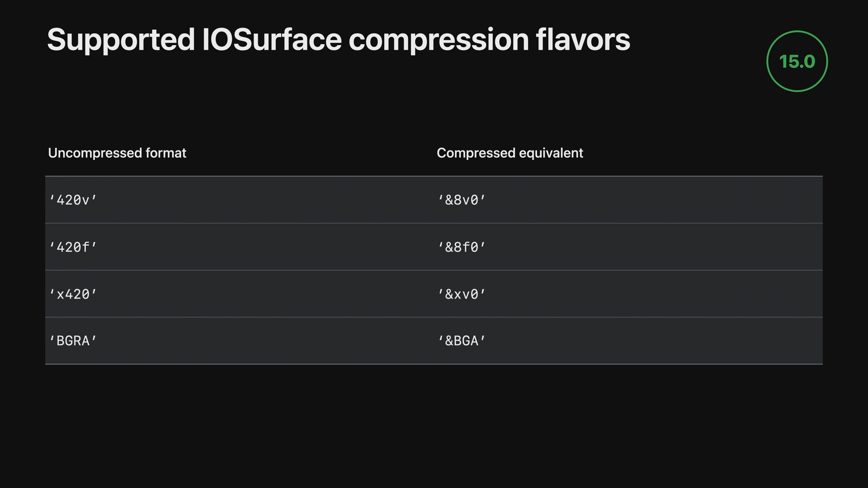Select the 'Uncompressed format' column header
868x488 pixels.
[x=117, y=153]
